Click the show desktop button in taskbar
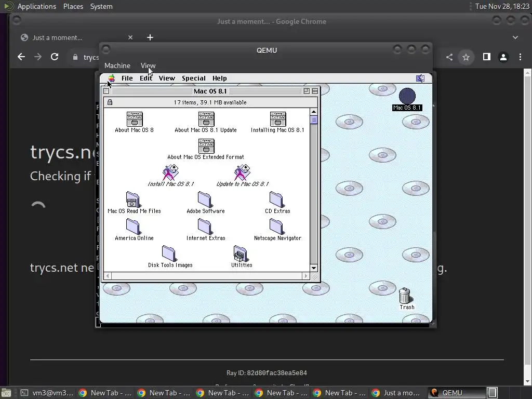532x399 pixels. coord(6,393)
